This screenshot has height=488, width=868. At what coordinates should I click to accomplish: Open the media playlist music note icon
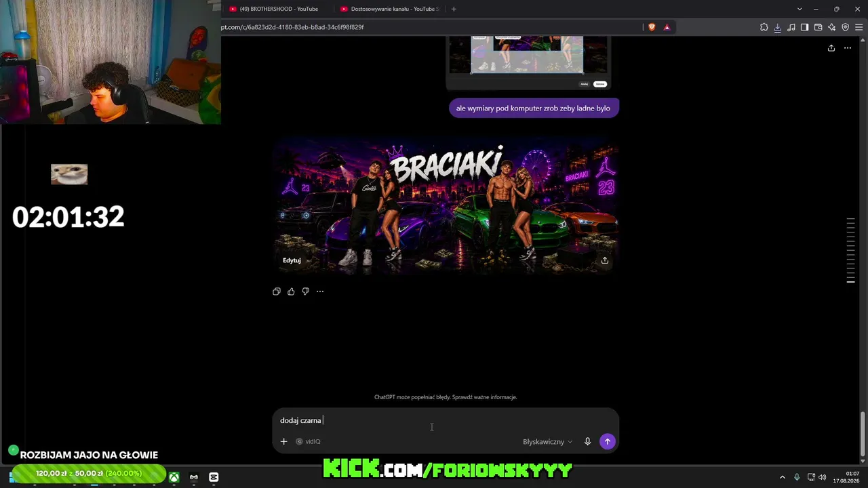click(791, 27)
